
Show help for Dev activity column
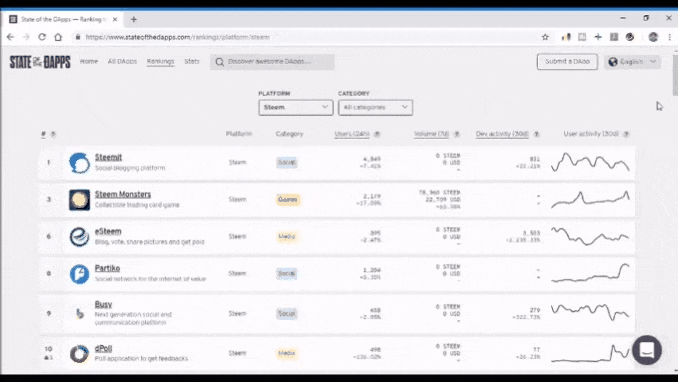coord(537,134)
